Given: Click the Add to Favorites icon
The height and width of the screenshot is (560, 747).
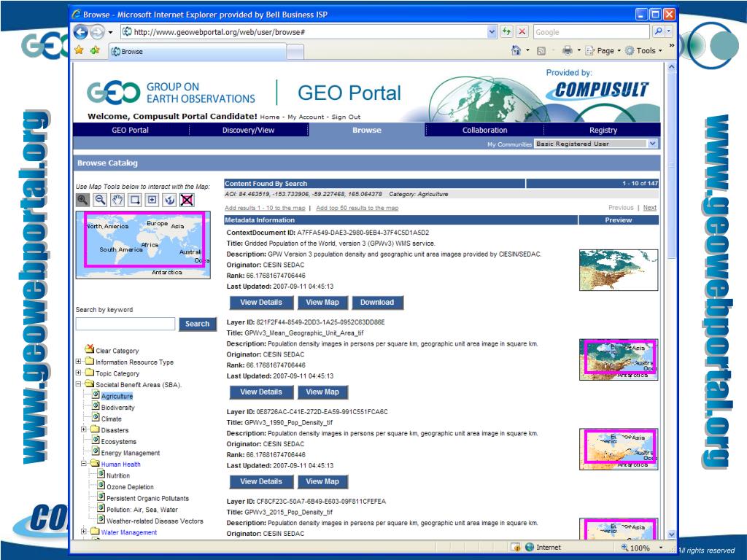Looking at the screenshot, I should (95, 50).
